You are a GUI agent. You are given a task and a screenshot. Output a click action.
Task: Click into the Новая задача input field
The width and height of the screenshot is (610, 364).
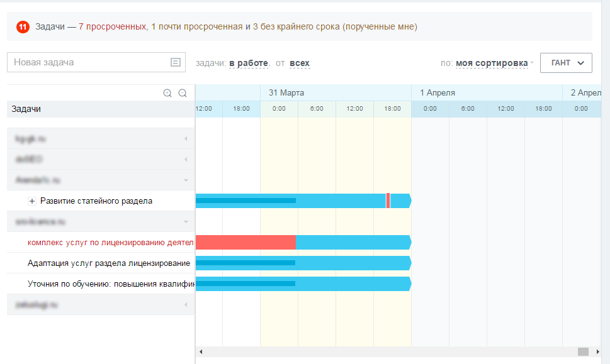coord(88,62)
